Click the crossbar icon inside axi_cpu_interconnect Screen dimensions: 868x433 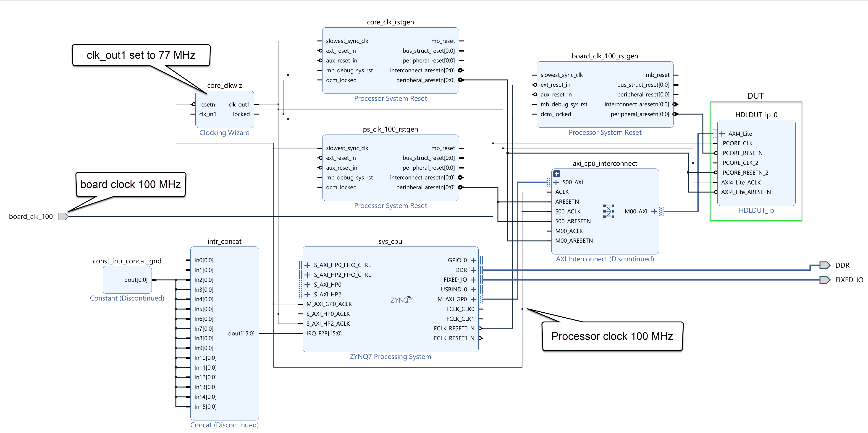[608, 211]
